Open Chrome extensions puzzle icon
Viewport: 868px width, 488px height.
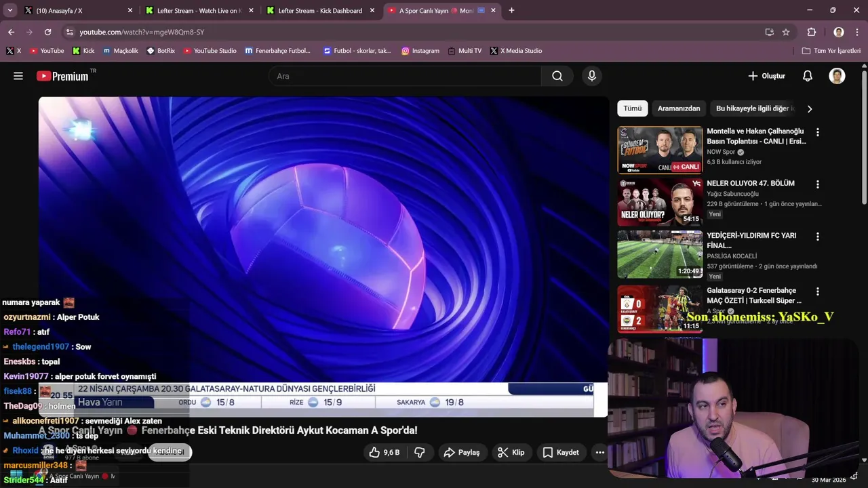click(x=811, y=32)
